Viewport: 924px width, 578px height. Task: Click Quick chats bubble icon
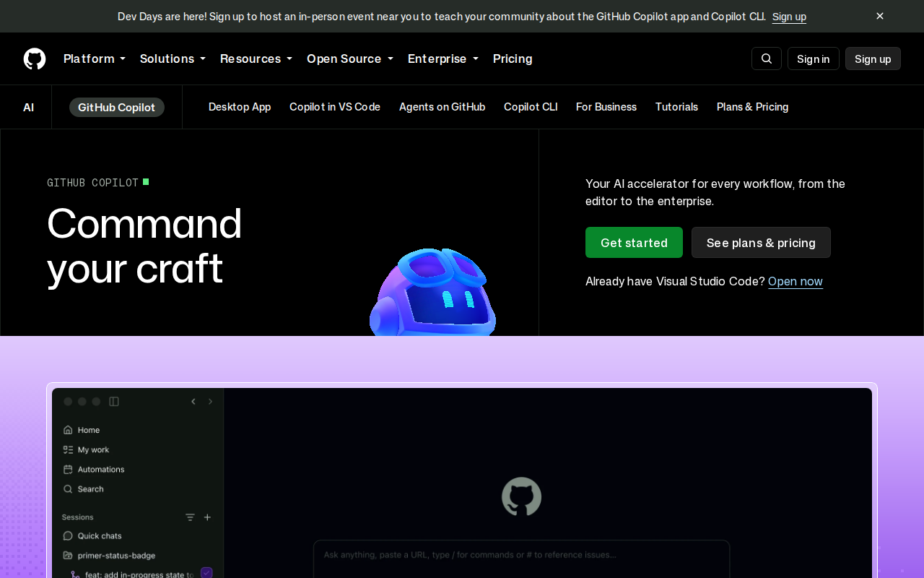(x=68, y=536)
